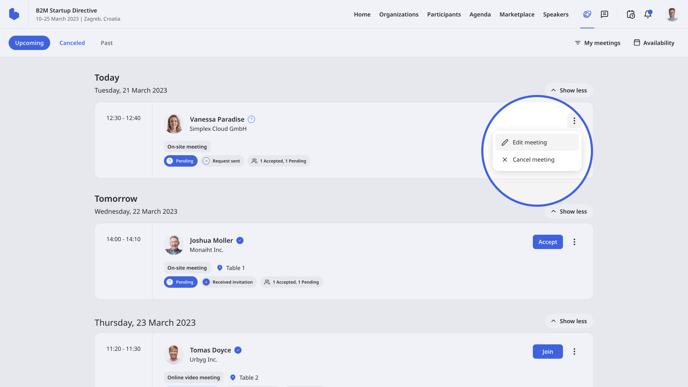
Task: Accept Joshua Moller's meeting invitation
Action: pyautogui.click(x=548, y=242)
